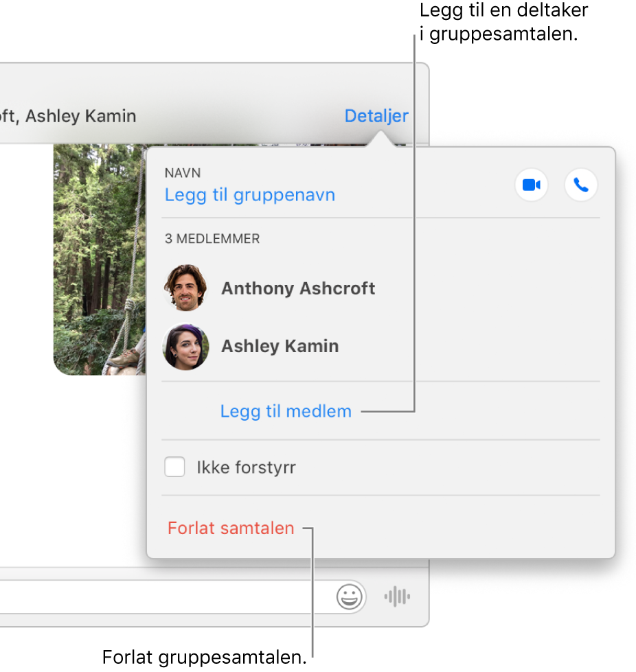Viewport: 636px width, 672px height.
Task: Click Anthony Ashcroft's profile picture
Action: pyautogui.click(x=187, y=288)
